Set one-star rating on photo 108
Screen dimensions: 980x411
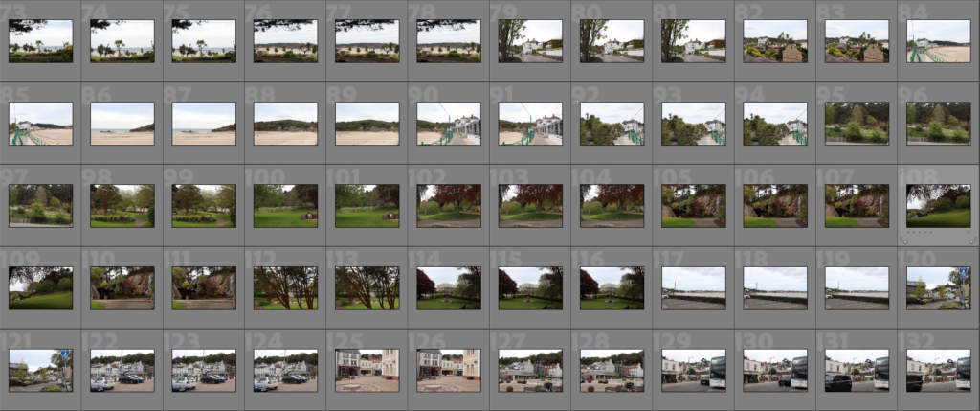coord(909,233)
